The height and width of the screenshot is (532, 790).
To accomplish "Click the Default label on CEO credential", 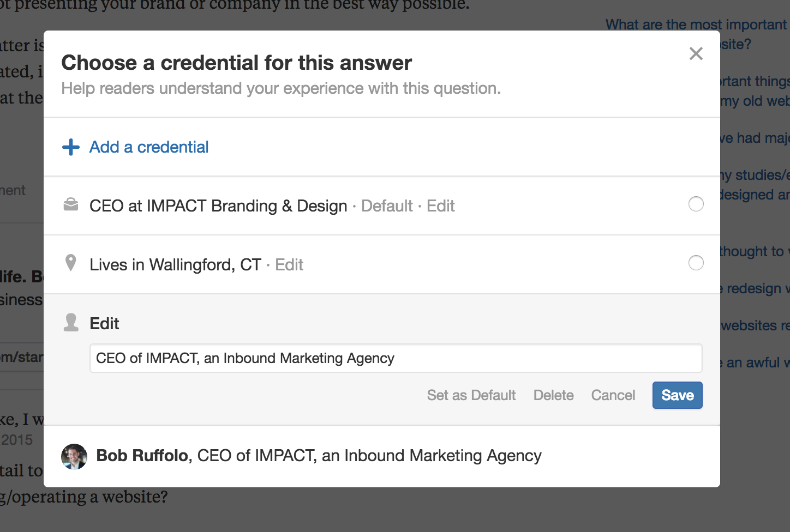I will 387,206.
